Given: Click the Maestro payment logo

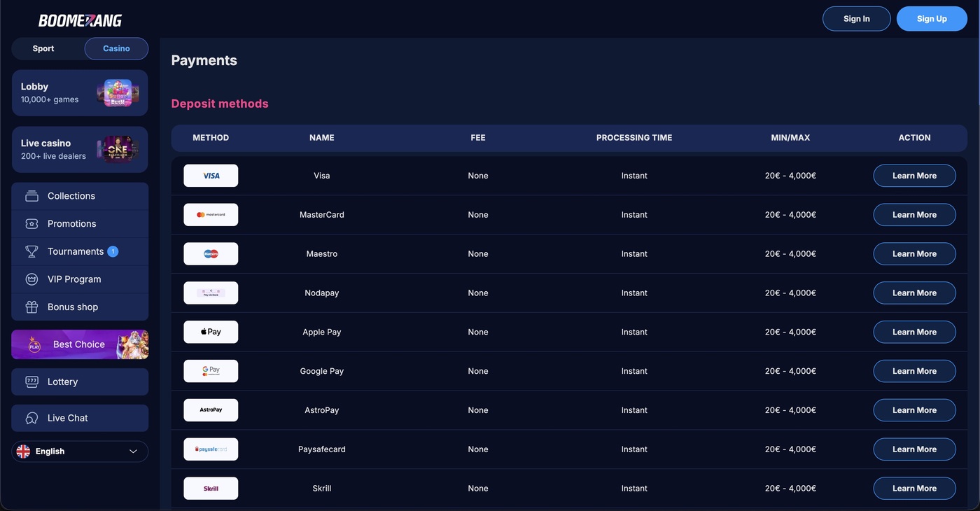Looking at the screenshot, I should coord(211,254).
